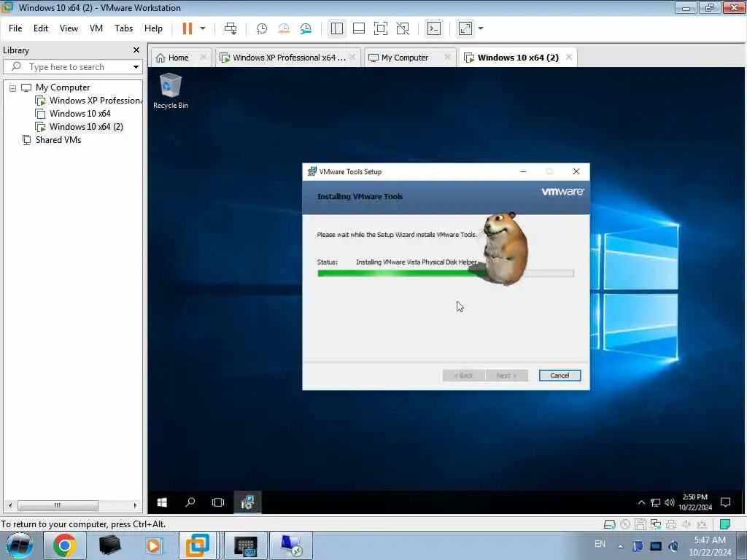Show hidden icons chevron in guest tray
The image size is (747, 560).
pos(642,503)
